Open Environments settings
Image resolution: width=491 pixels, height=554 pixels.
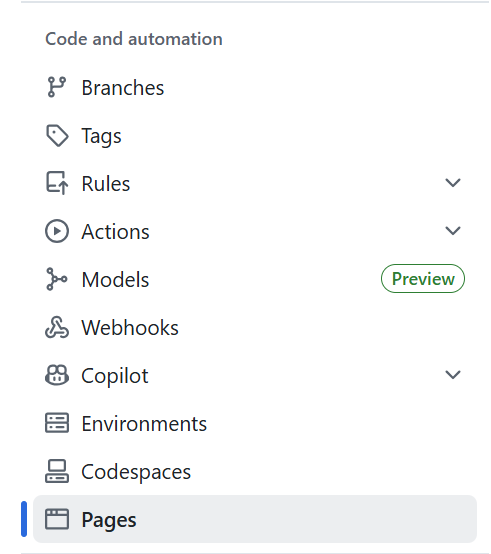click(255, 423)
